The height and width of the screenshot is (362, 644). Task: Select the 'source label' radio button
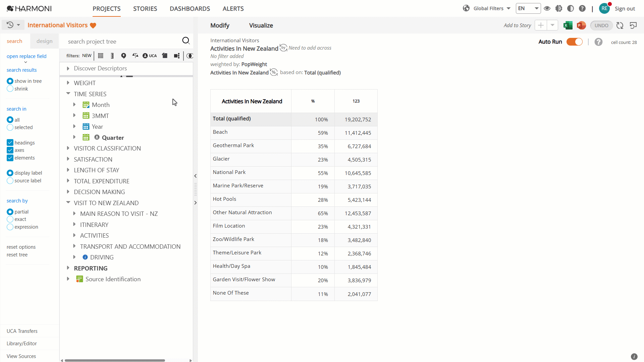tap(10, 181)
